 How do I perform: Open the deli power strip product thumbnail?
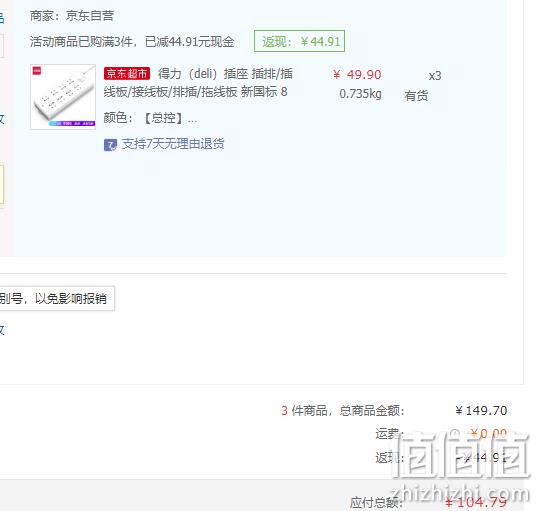pyautogui.click(x=63, y=97)
